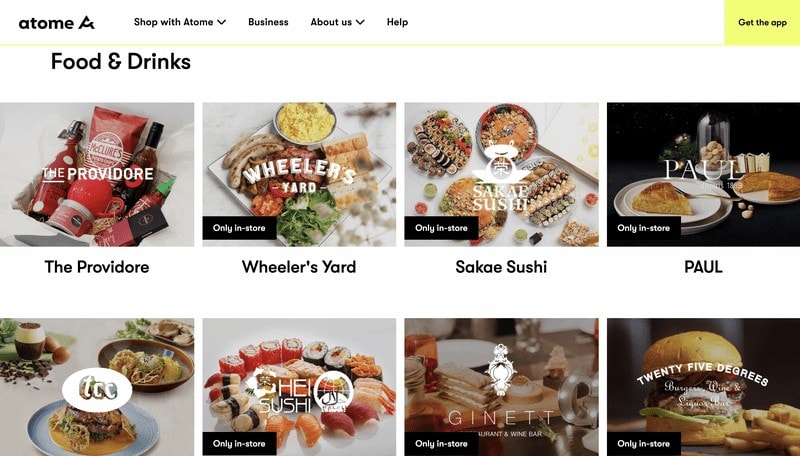Click the PAUL title text

704,267
